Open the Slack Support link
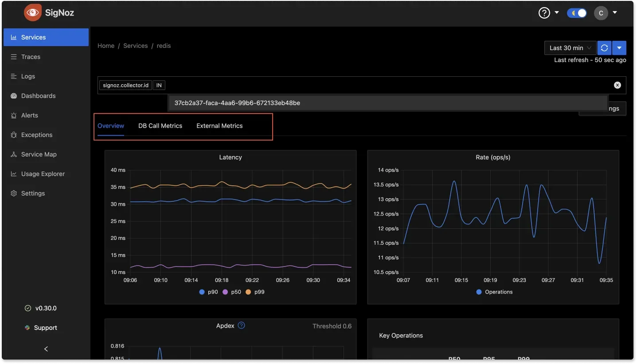This screenshot has width=637, height=364. pyautogui.click(x=41, y=328)
